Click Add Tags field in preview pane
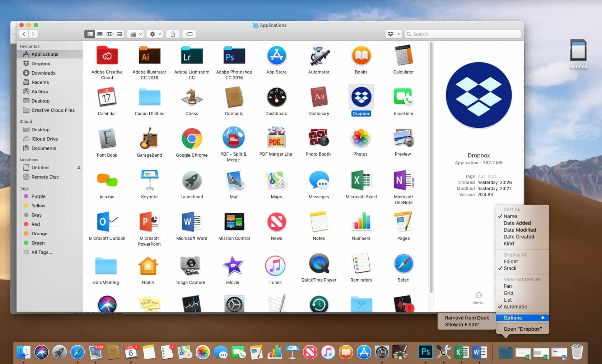Image resolution: width=602 pixels, height=364 pixels. 488,176
